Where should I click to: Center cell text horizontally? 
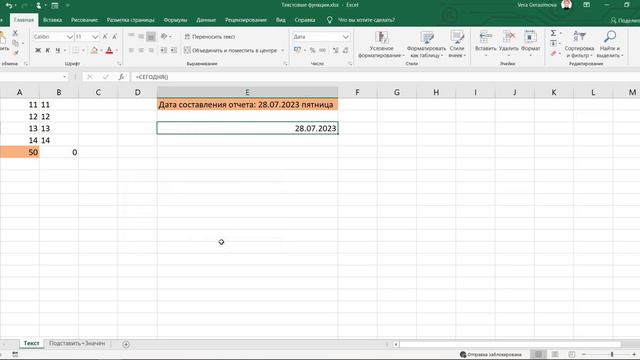(x=141, y=50)
